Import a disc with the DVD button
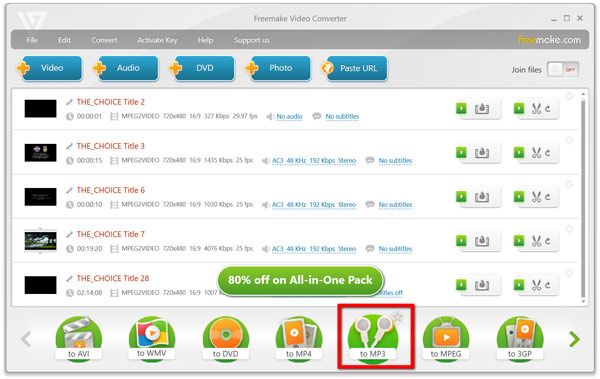 coord(202,68)
